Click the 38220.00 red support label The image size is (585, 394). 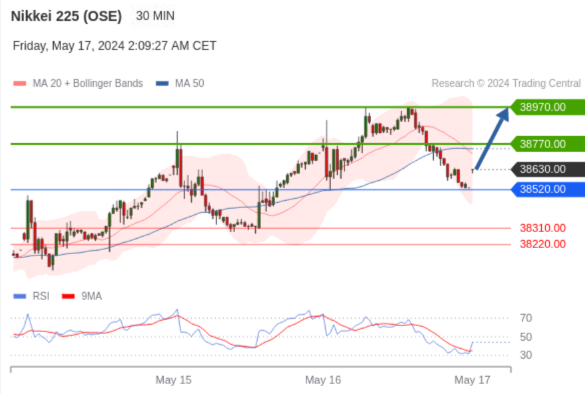[x=543, y=244]
